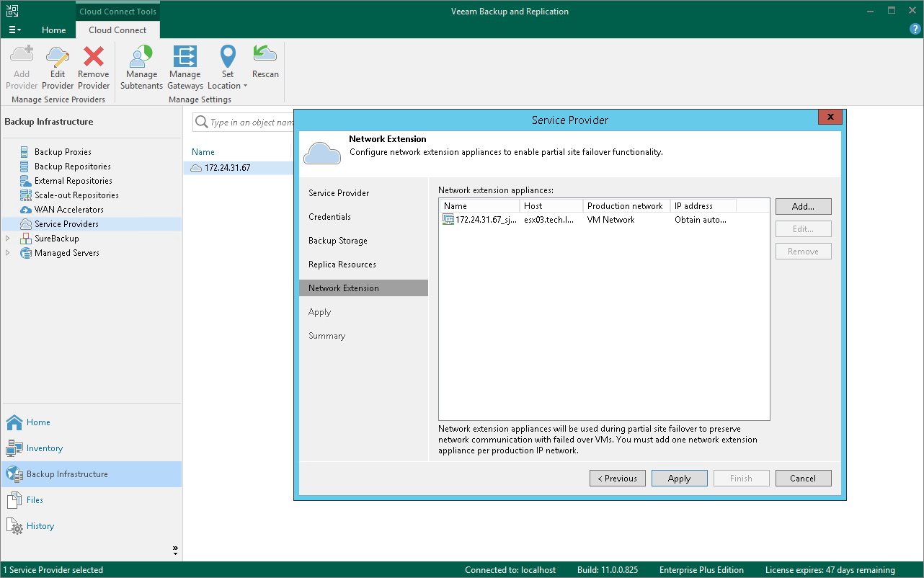
Task: Select WAN Accelerators in the tree
Action: click(68, 210)
